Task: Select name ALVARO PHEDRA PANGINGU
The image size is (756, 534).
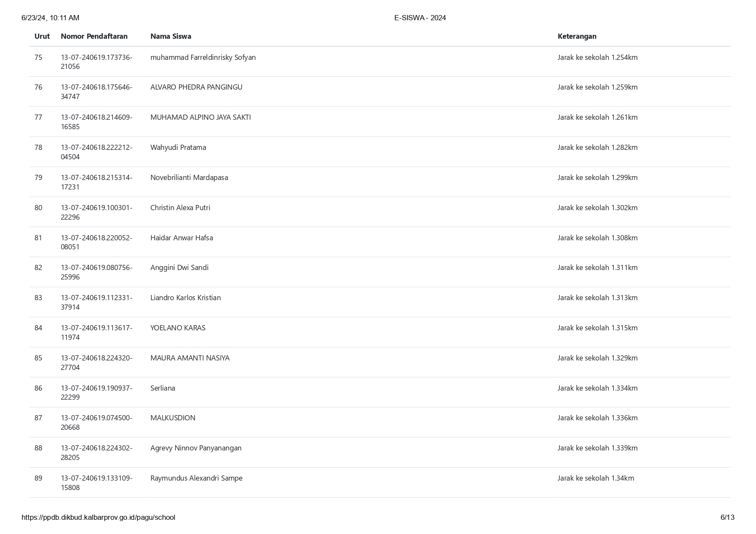Action: coord(196,87)
